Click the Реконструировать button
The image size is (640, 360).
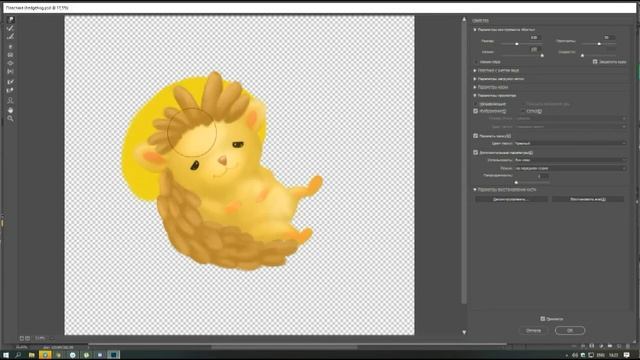(511, 199)
